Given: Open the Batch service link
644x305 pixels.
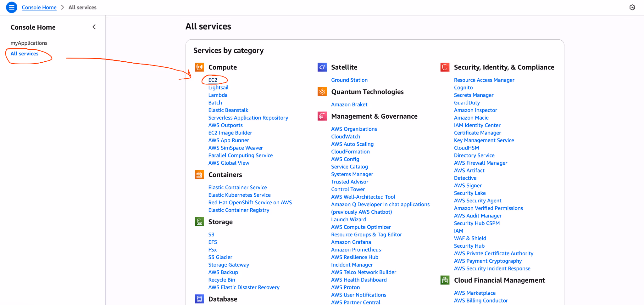Looking at the screenshot, I should [215, 103].
